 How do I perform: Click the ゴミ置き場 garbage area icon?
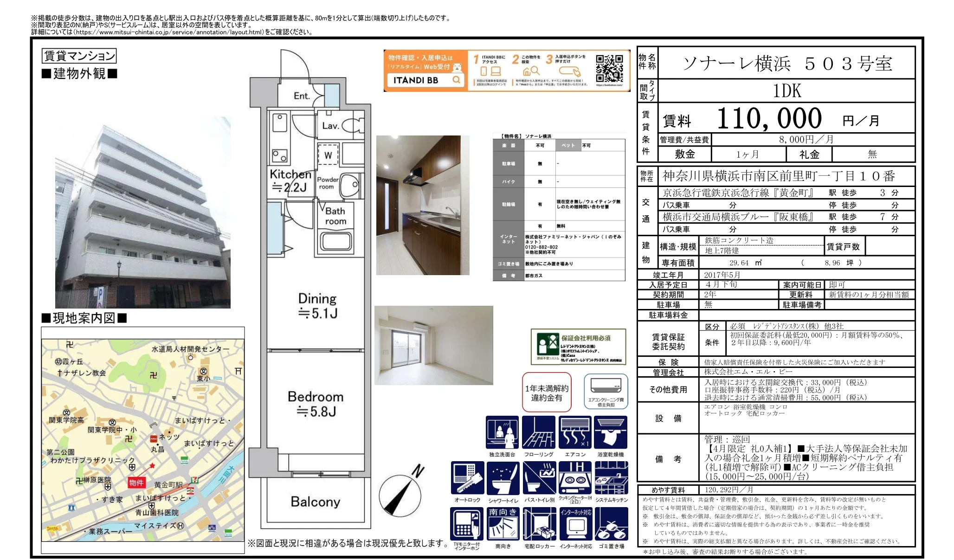click(611, 524)
